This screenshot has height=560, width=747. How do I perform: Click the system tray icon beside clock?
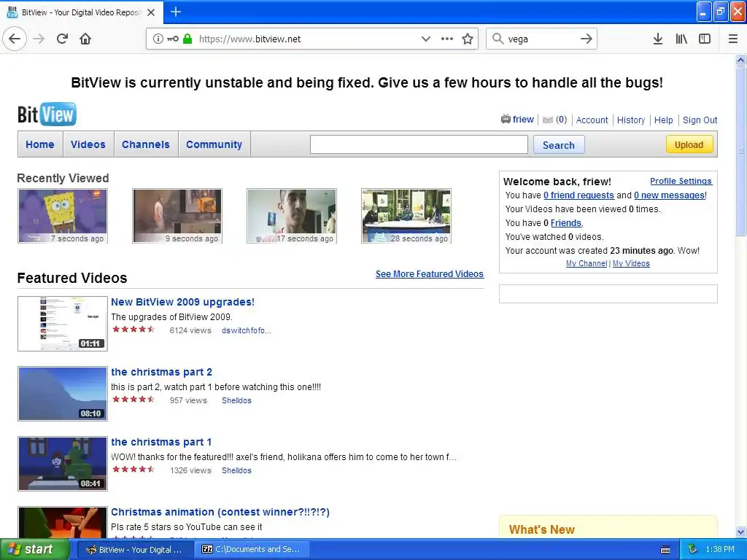click(693, 550)
